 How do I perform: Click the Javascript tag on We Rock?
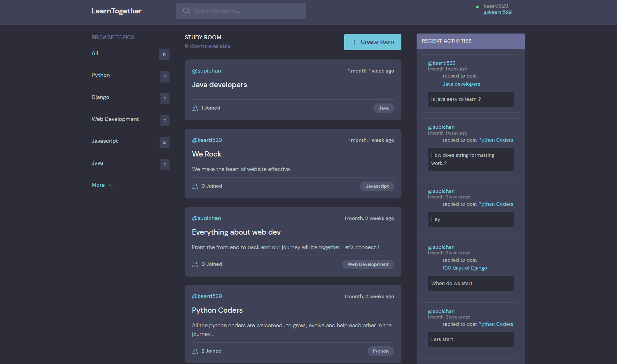tap(377, 186)
